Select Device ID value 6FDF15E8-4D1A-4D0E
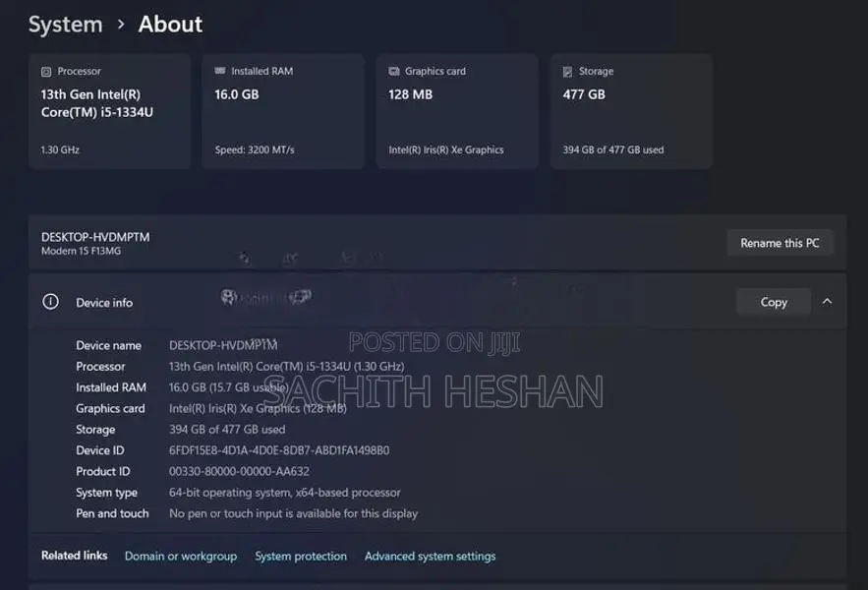The image size is (868, 590). coord(279,450)
